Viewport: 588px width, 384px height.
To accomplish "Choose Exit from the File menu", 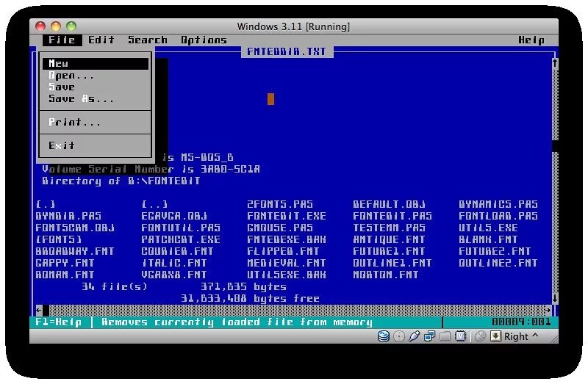I will [96, 145].
